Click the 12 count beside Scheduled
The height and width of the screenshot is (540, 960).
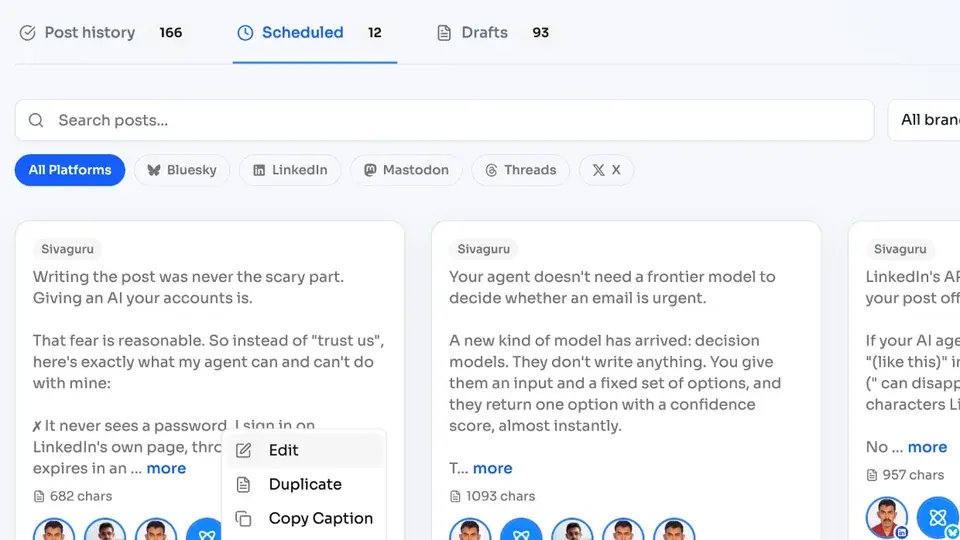375,32
